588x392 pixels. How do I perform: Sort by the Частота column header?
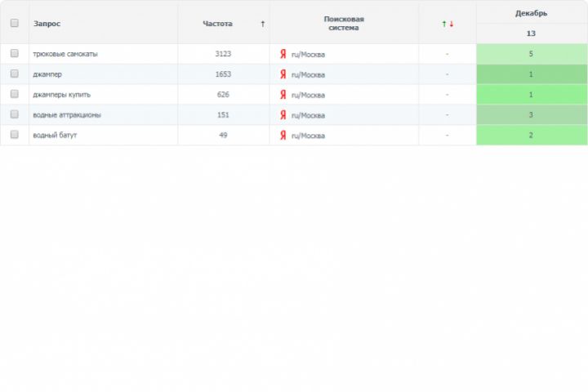[217, 24]
